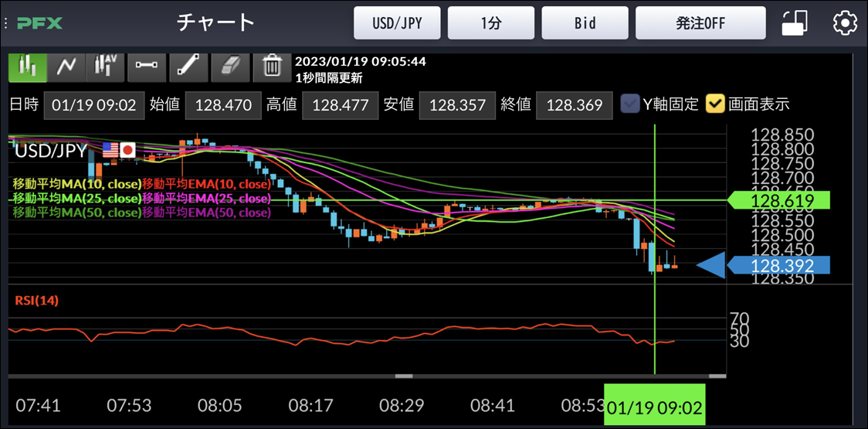Select the candlestick with AV chart icon

(x=107, y=66)
